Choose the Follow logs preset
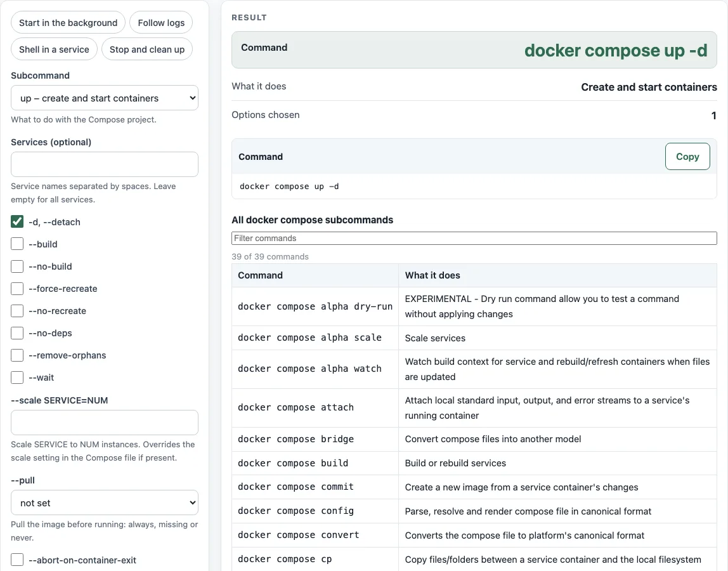 [x=161, y=23]
